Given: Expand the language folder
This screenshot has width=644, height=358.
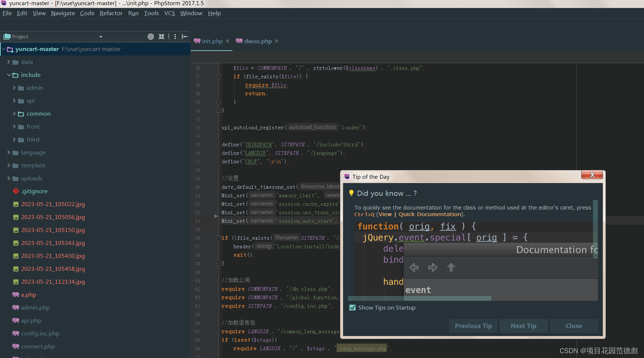Looking at the screenshot, I should pyautogui.click(x=9, y=152).
